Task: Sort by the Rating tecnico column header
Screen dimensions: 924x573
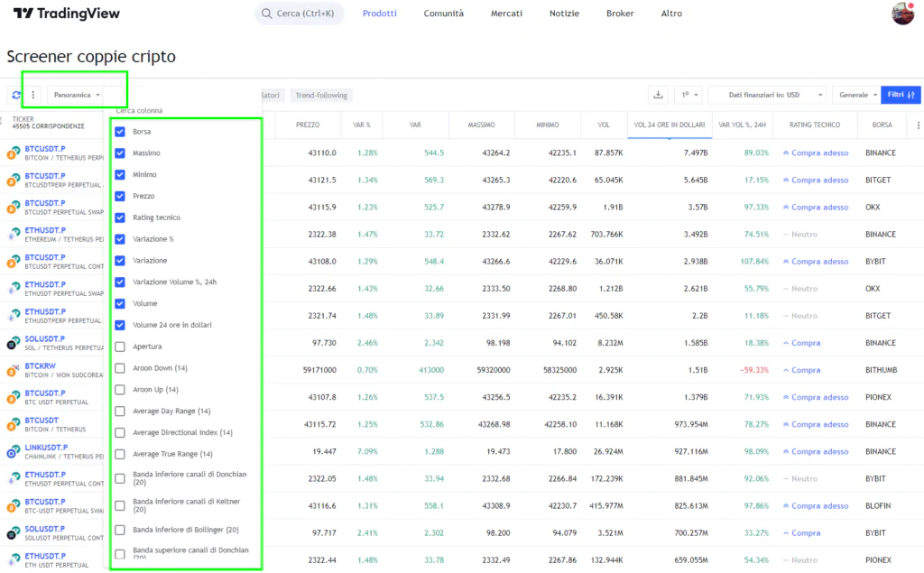Action: tap(815, 125)
